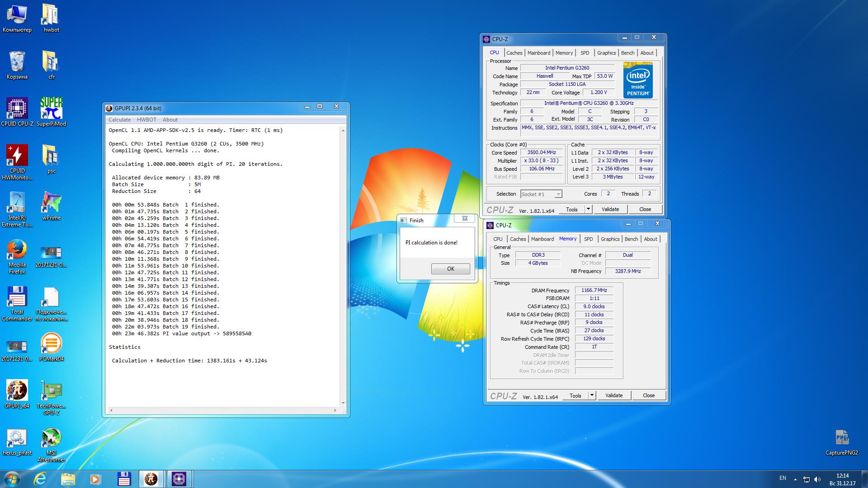
Task: Open Bench tab in bottom CPU-Z window
Action: pyautogui.click(x=631, y=239)
